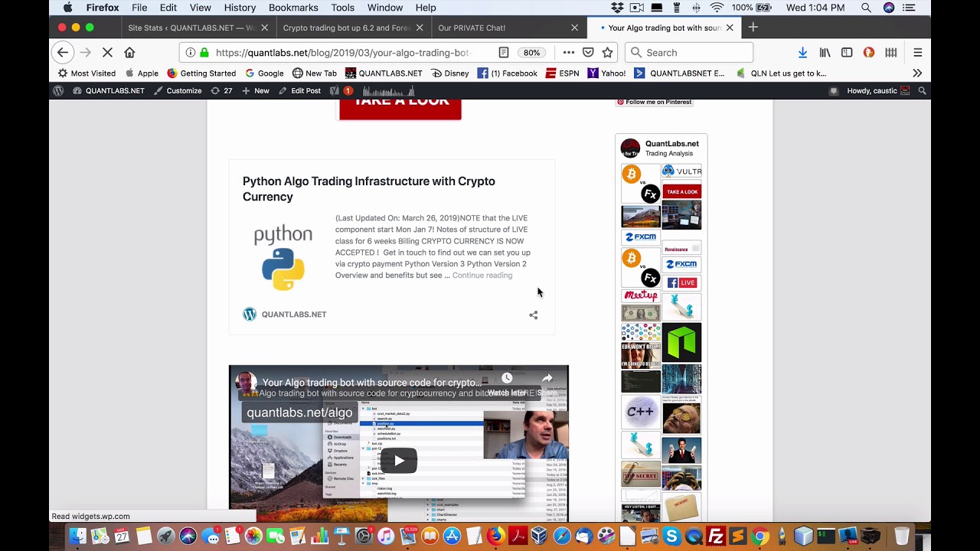The width and height of the screenshot is (980, 551).
Task: Click the Search input field
Action: 689,53
